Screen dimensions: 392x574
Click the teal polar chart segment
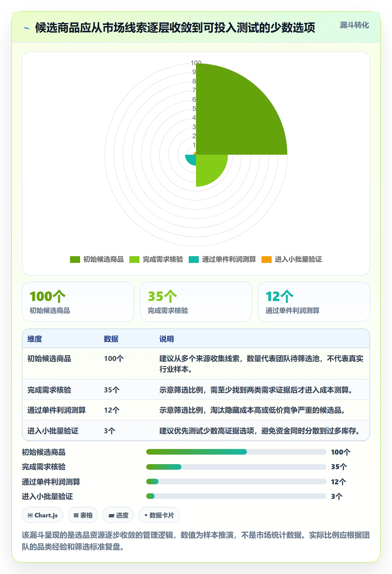click(x=192, y=159)
